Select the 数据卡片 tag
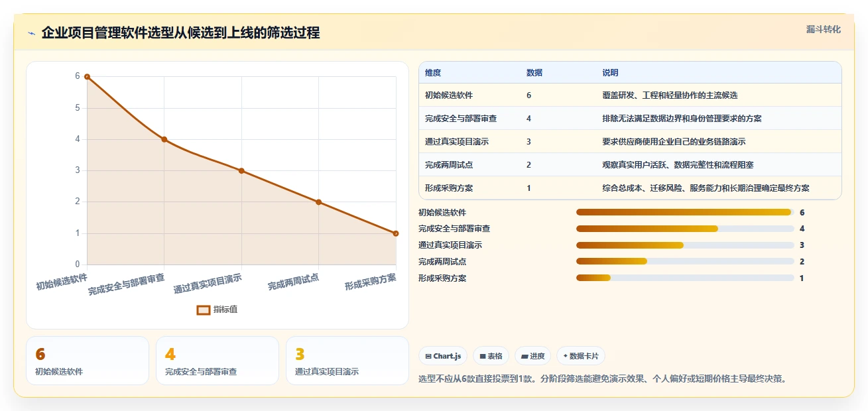 [x=580, y=356]
